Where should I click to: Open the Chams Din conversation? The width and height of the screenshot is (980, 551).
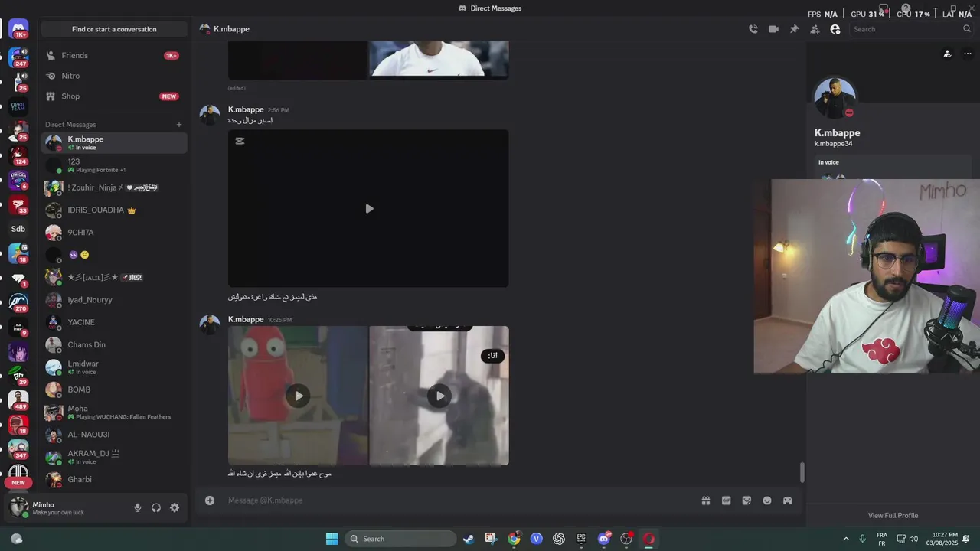[114, 345]
